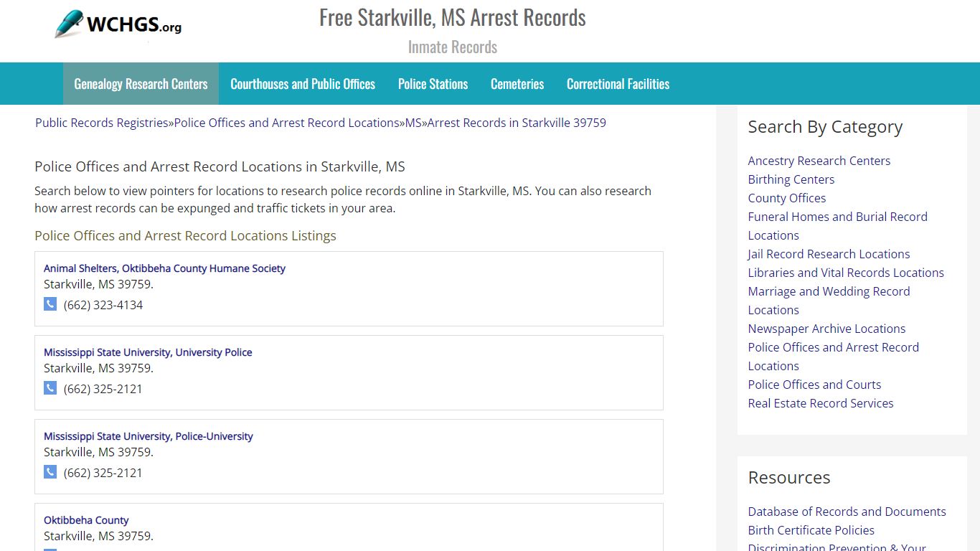Open Funeral Homes and Burial Record Locations
Image resolution: width=980 pixels, height=551 pixels.
click(x=838, y=226)
